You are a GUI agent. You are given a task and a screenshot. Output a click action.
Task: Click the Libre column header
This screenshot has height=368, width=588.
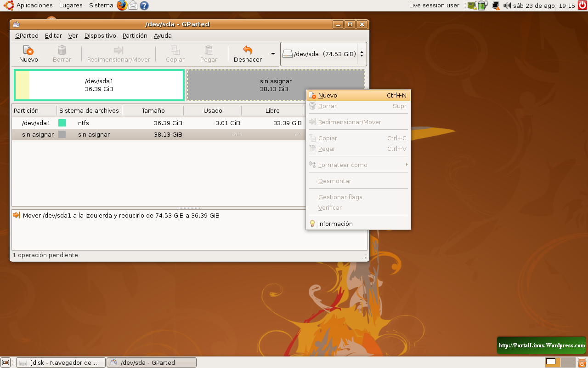click(x=272, y=111)
